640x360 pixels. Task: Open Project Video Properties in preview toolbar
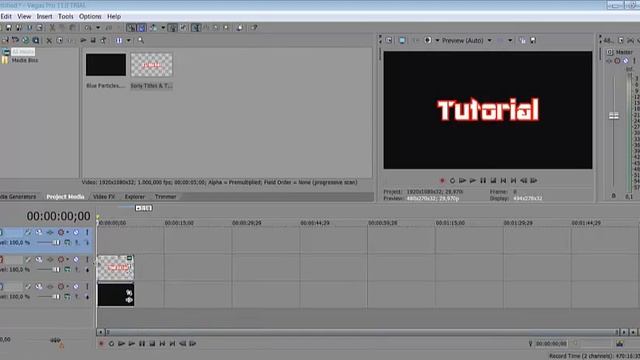[x=389, y=40]
